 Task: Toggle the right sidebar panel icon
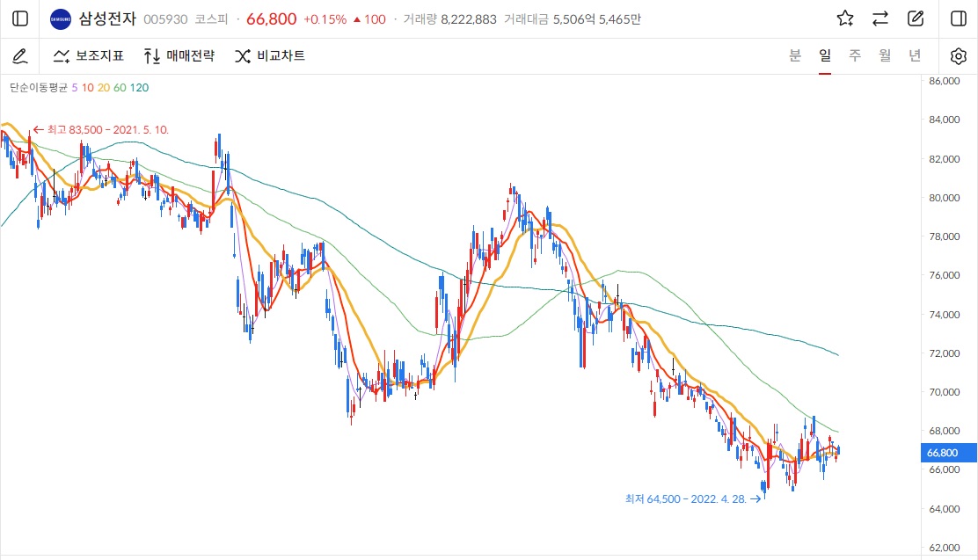pos(959,18)
